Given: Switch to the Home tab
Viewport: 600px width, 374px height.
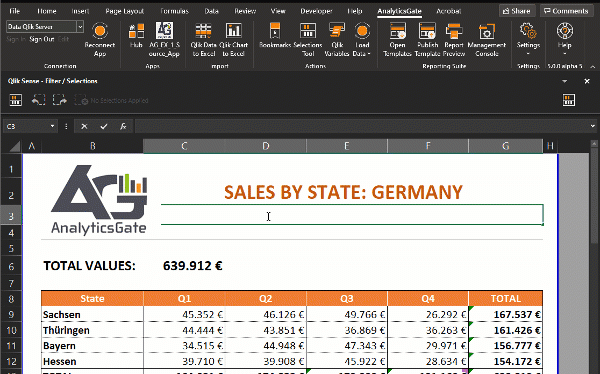Looking at the screenshot, I should [x=47, y=11].
